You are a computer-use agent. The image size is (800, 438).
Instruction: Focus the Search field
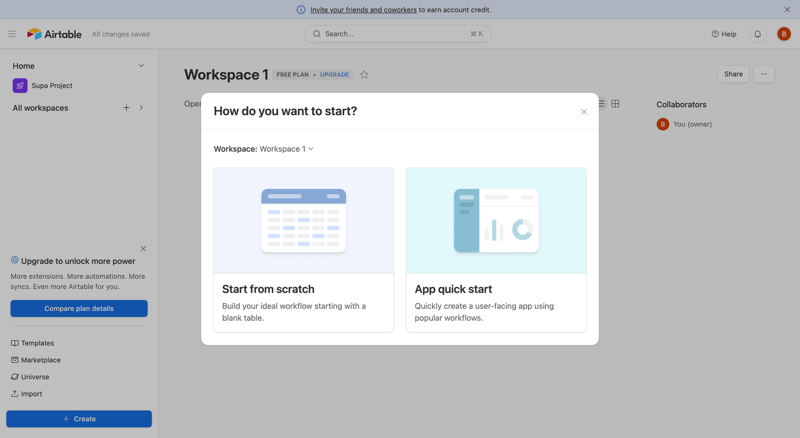[397, 34]
